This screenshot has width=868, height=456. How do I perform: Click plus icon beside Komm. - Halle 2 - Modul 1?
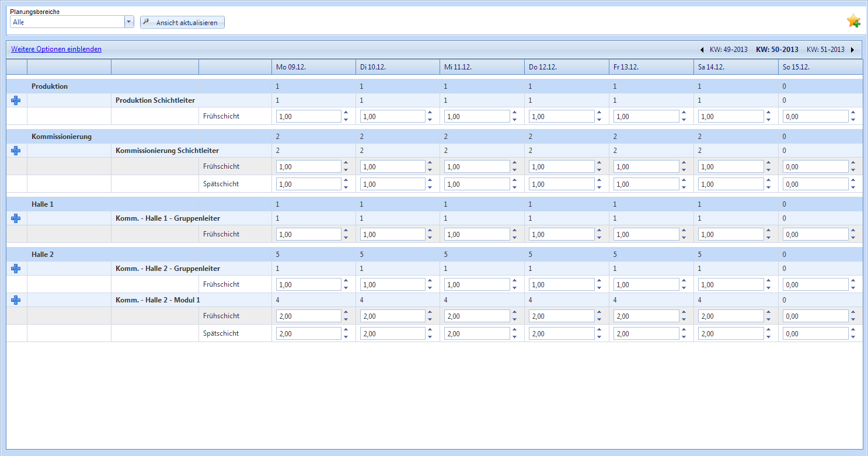16,300
